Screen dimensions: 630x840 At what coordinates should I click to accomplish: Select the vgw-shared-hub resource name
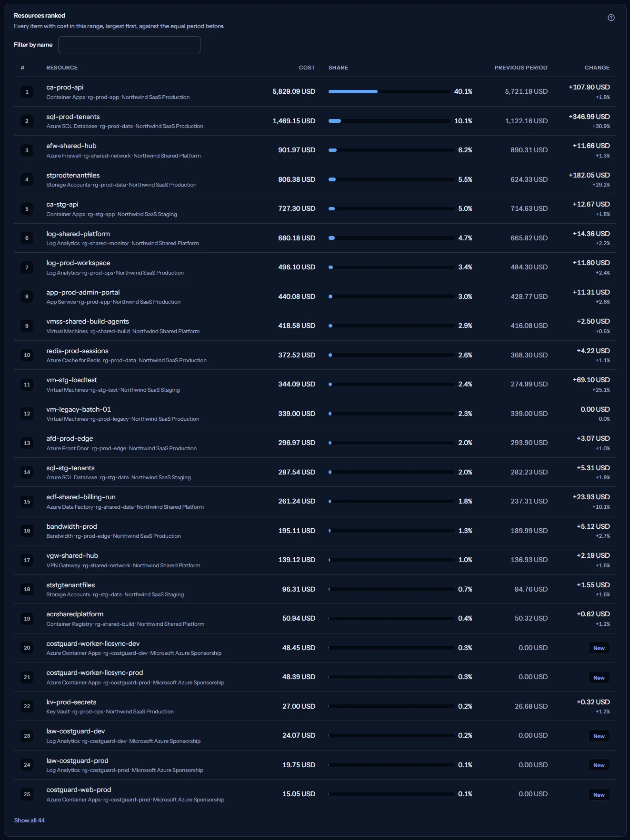(x=72, y=555)
